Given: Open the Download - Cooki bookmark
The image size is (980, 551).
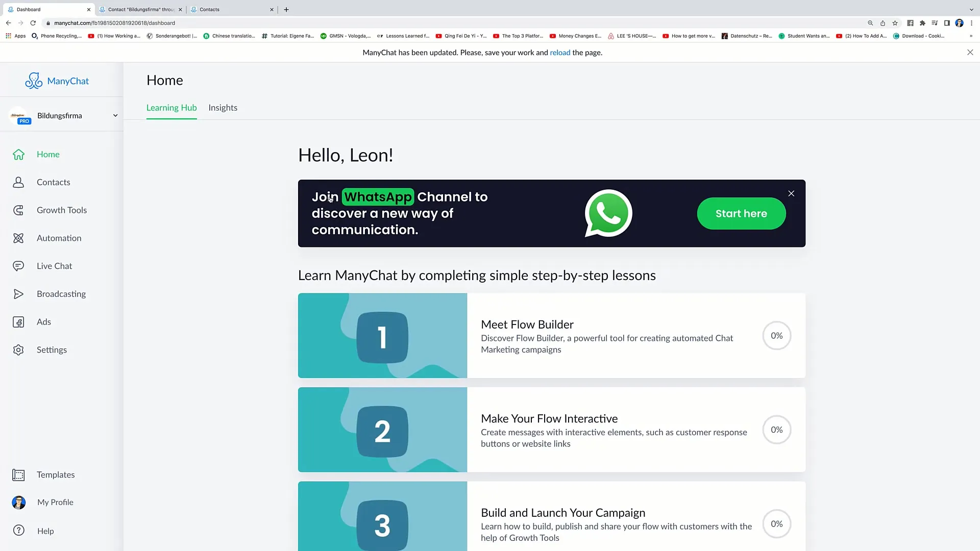Looking at the screenshot, I should 919,36.
